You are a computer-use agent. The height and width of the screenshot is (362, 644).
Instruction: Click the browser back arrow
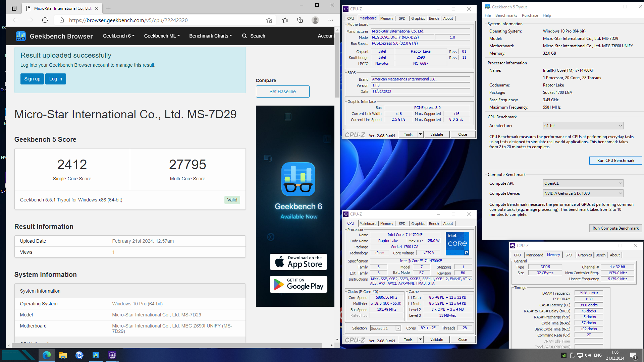(15, 20)
